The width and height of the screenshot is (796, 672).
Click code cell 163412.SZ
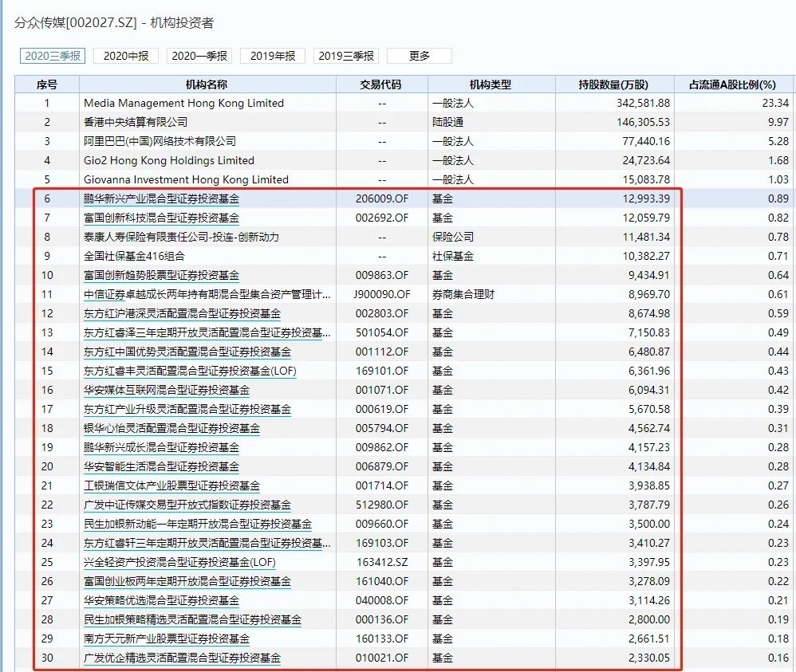tap(382, 562)
